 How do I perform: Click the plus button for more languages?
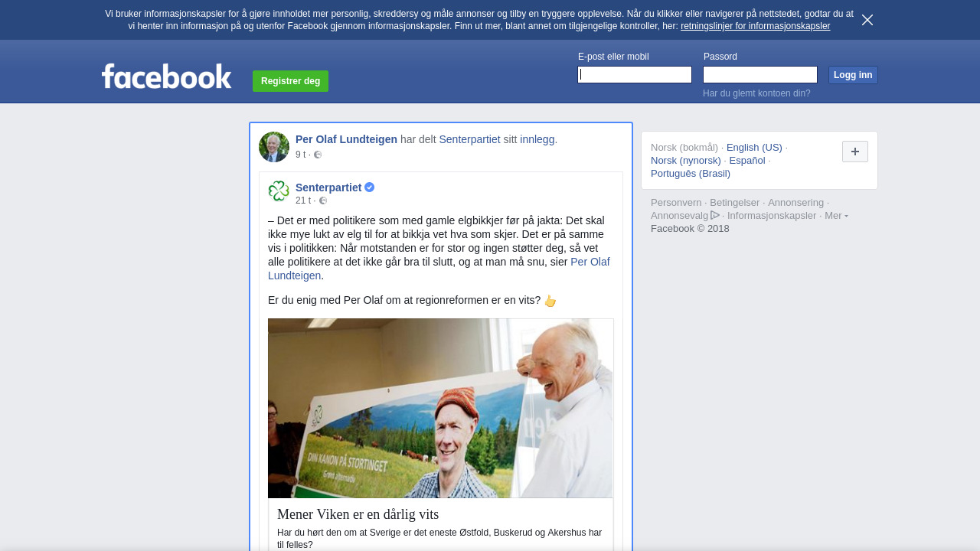tap(854, 152)
